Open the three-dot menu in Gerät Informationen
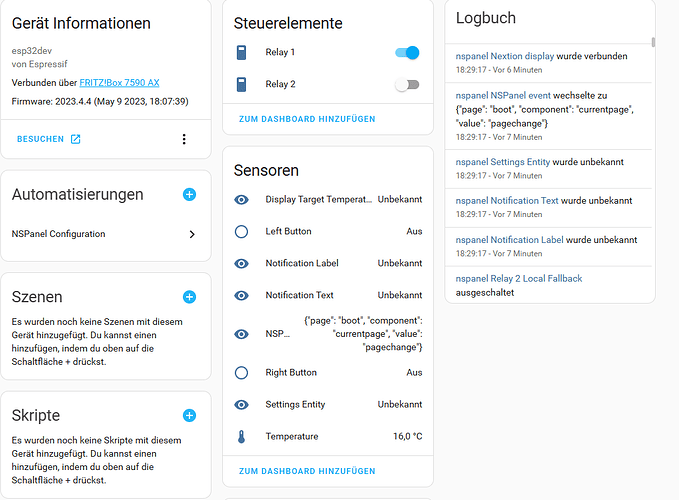This screenshot has height=500, width=679. 184,139
